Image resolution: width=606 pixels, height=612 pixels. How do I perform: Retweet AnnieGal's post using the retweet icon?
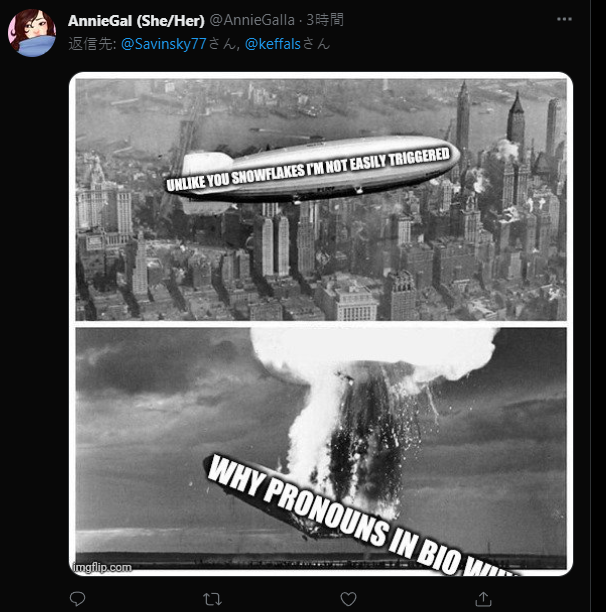[x=212, y=599]
